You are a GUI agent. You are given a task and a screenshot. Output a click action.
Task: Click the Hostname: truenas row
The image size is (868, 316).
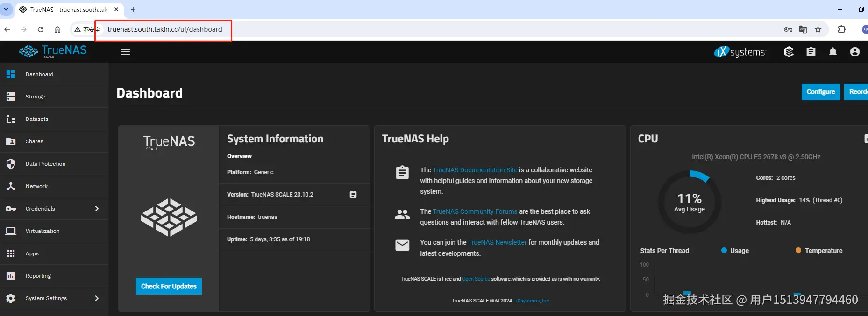coord(295,217)
